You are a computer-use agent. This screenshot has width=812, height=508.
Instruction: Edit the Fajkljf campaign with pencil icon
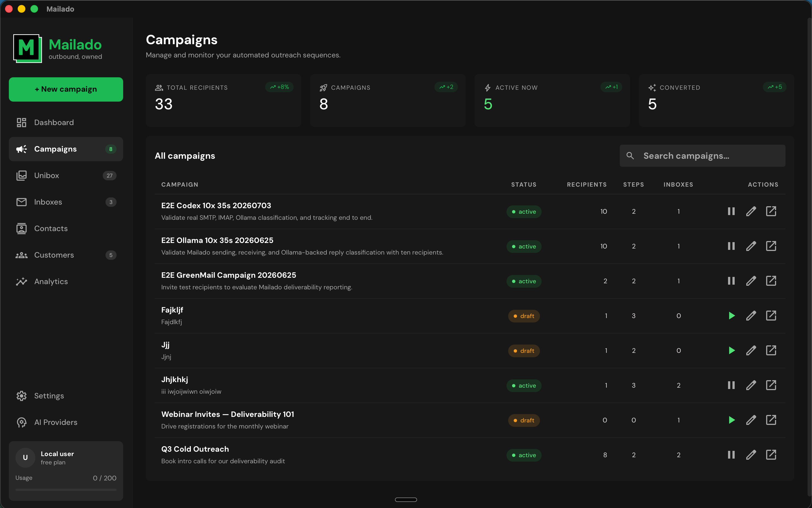click(751, 316)
